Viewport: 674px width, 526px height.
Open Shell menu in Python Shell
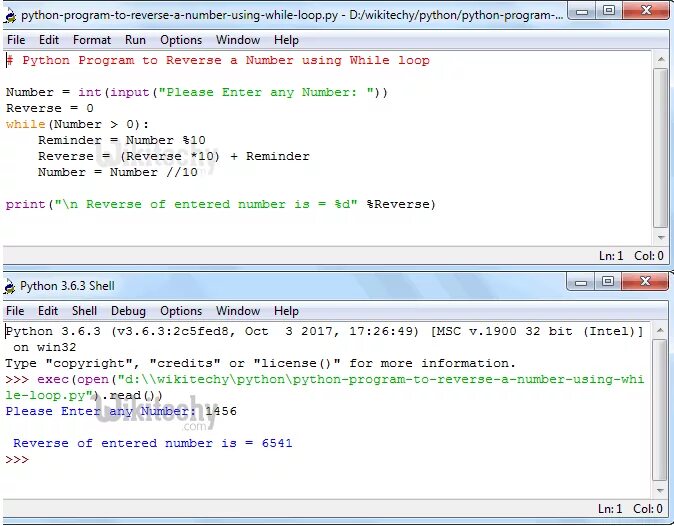(x=84, y=311)
